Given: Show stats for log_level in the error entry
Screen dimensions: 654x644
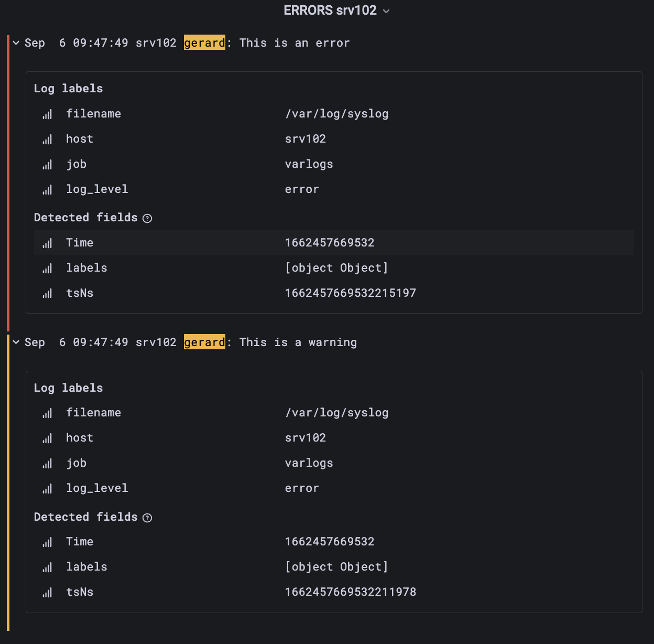Looking at the screenshot, I should [47, 189].
